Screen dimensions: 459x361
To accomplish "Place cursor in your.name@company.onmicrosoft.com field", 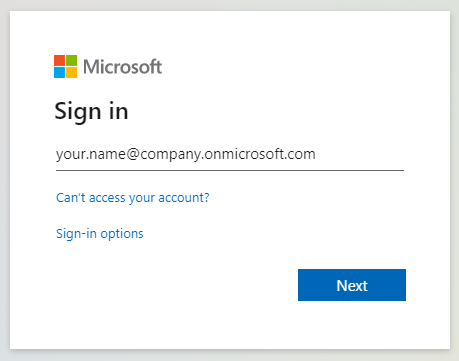I will (230, 154).
